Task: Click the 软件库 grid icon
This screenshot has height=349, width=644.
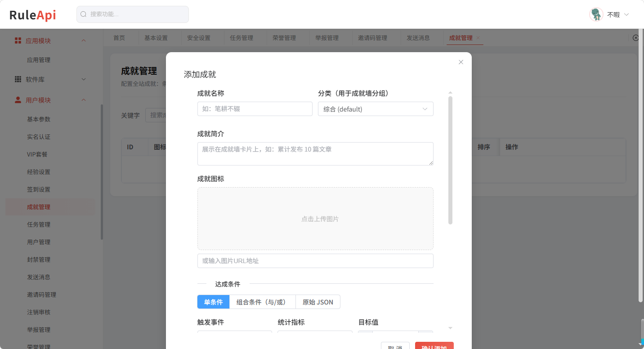Action: pos(18,79)
